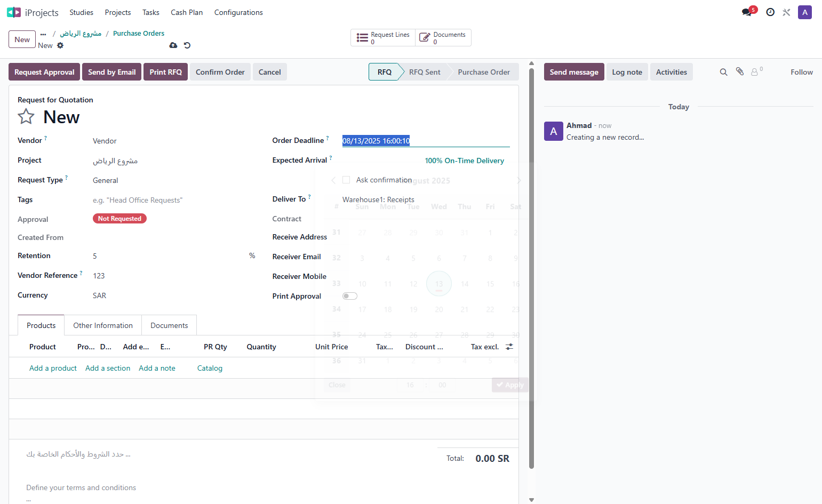Open the Deliver To dropdown
Screen dimensions: 822x504
coord(426,199)
